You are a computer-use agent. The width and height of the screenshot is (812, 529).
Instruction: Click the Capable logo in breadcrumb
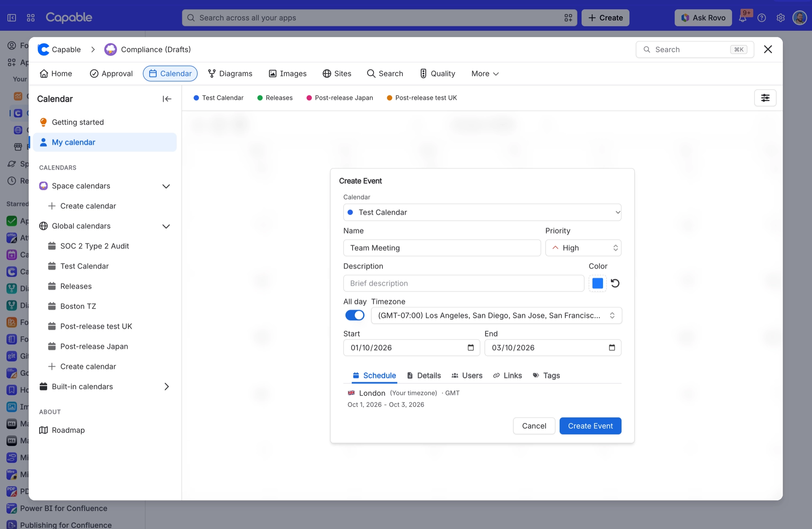click(43, 49)
